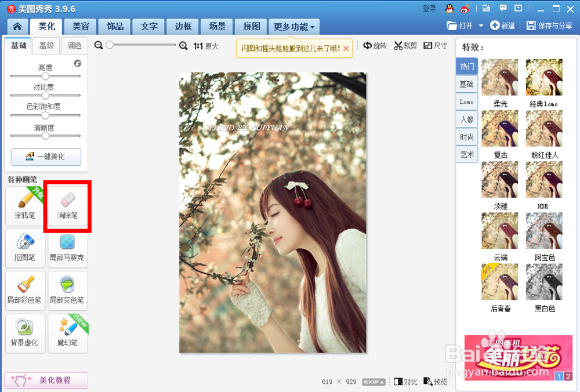Expand the 打开 dropdown arrow
The height and width of the screenshot is (392, 580).
481,26
